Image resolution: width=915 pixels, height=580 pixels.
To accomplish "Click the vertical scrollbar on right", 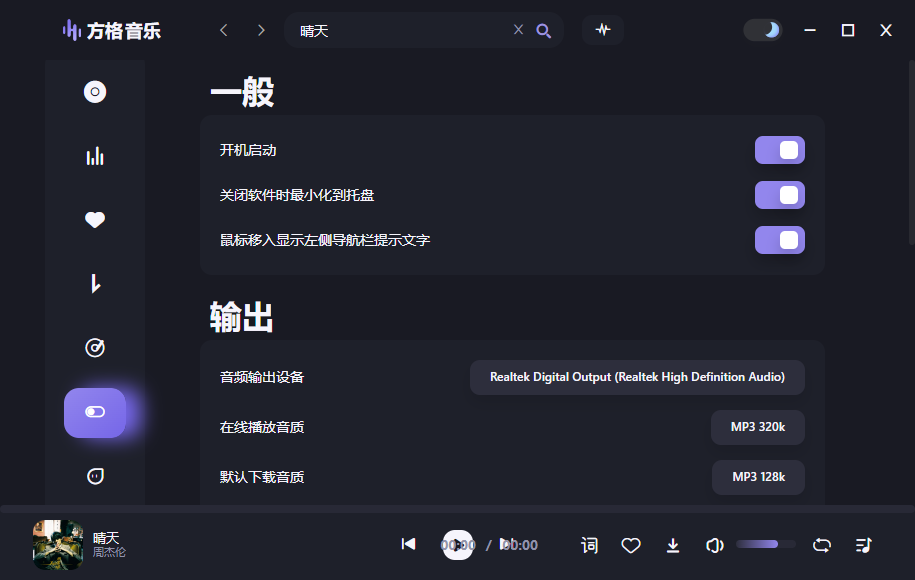I will [x=911, y=153].
